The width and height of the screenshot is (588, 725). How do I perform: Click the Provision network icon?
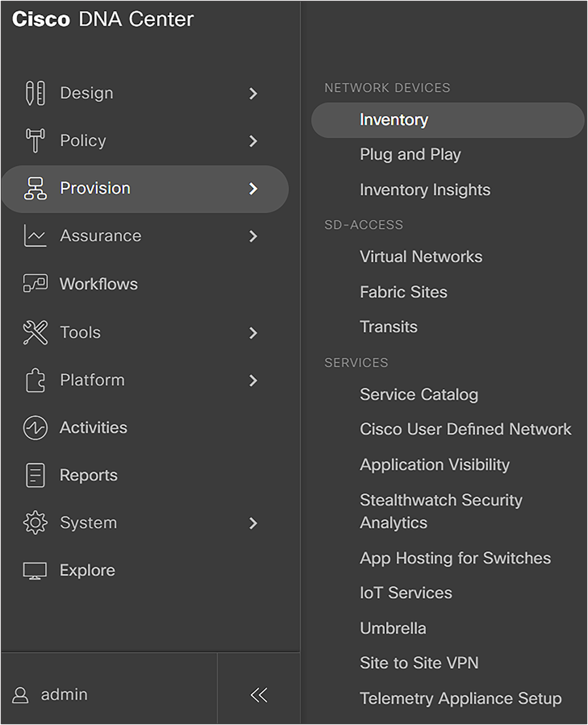click(x=35, y=188)
